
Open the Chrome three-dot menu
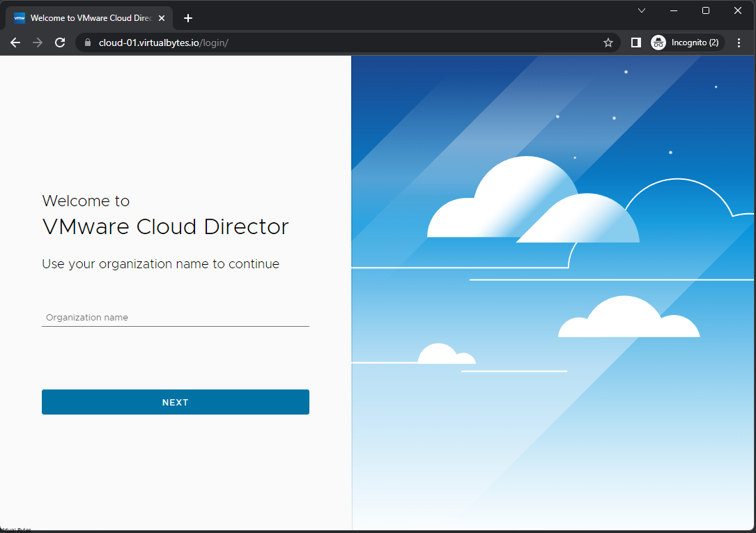pyautogui.click(x=739, y=43)
